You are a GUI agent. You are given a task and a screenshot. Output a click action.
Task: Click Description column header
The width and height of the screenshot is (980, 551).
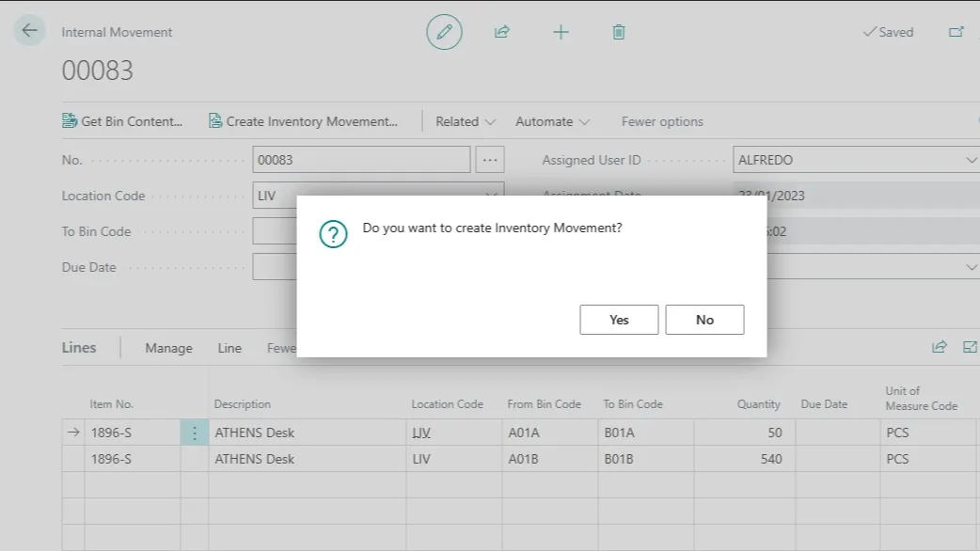pos(243,404)
